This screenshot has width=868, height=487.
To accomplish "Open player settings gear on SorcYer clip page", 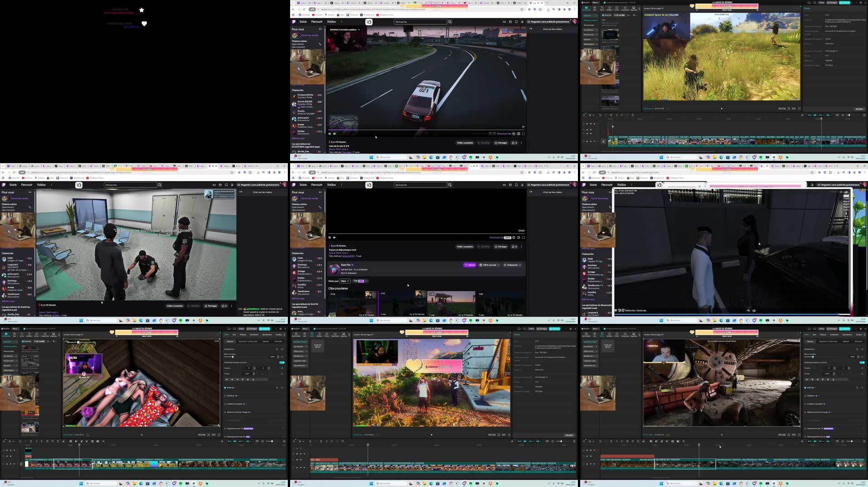I will pyautogui.click(x=514, y=237).
